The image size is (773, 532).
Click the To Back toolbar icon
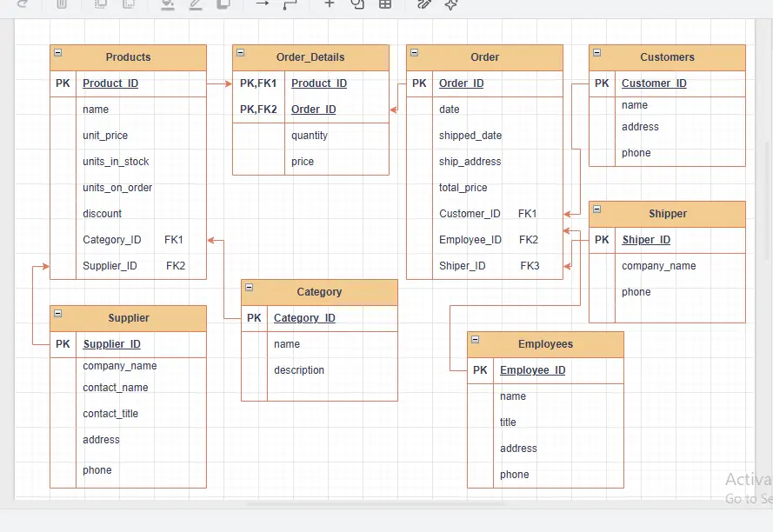[129, 4]
